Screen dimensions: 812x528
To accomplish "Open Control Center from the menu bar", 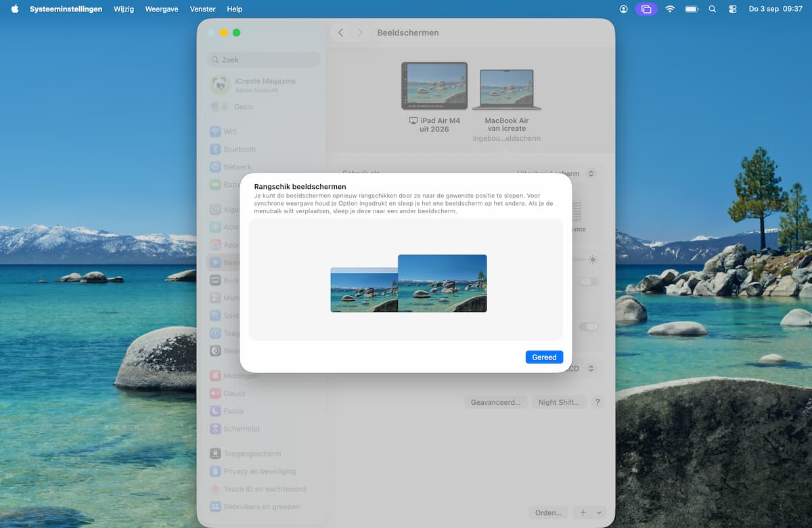I will 733,9.
